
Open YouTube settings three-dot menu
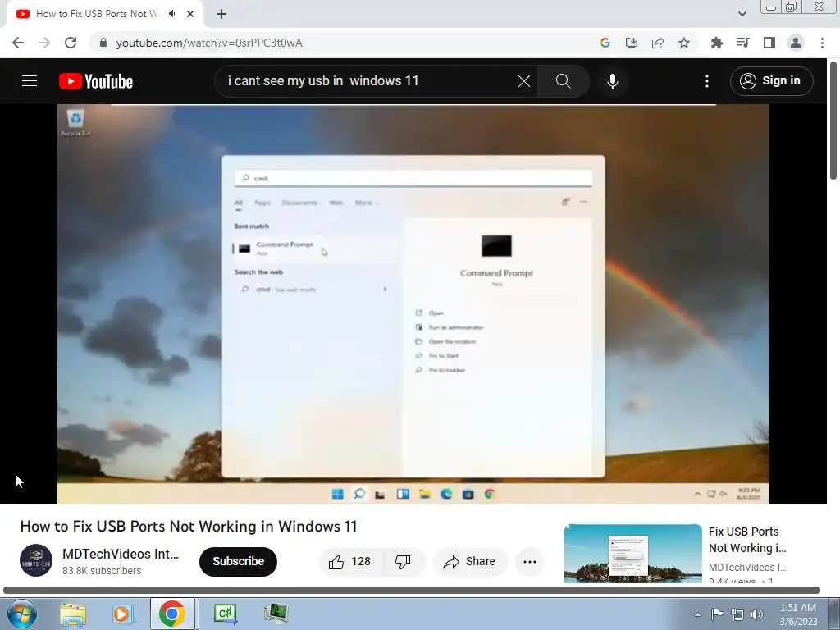pos(706,81)
